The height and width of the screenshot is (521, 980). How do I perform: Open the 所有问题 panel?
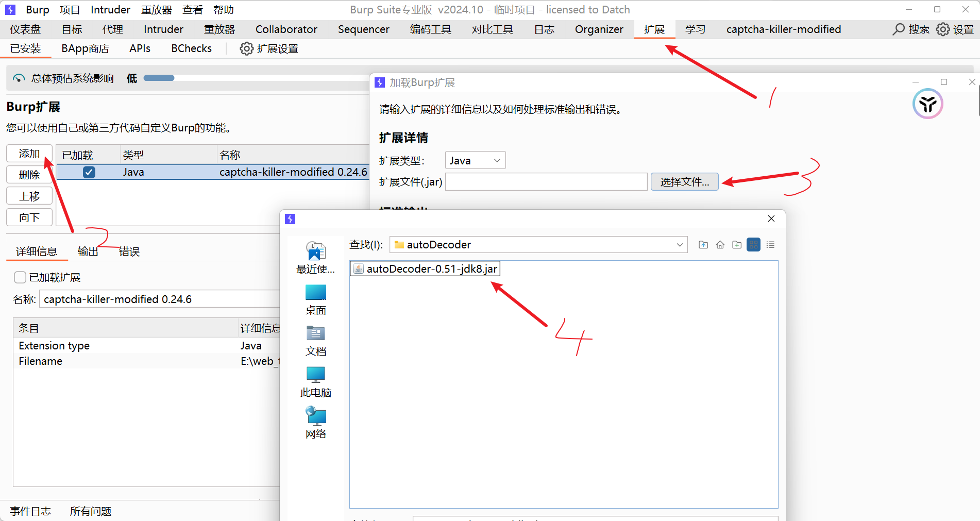click(91, 511)
